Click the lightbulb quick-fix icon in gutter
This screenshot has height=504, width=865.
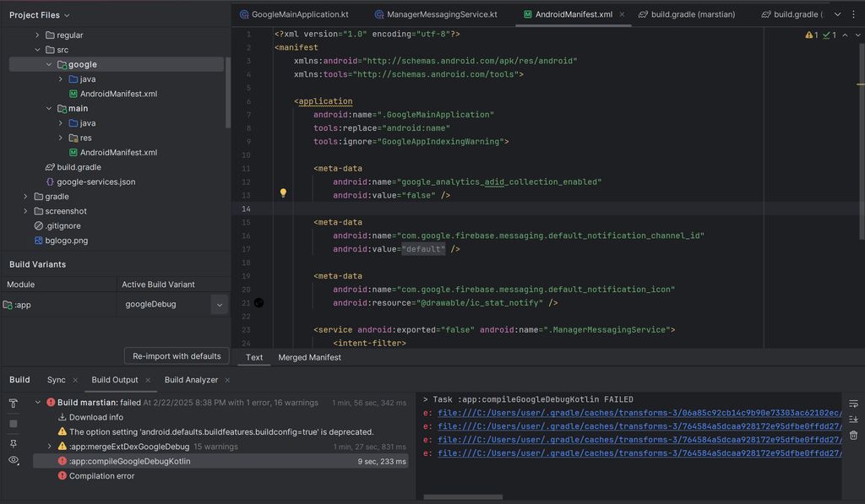[x=284, y=193]
